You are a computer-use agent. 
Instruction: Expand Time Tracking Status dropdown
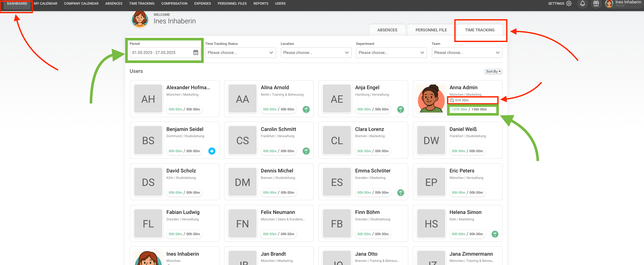click(240, 53)
